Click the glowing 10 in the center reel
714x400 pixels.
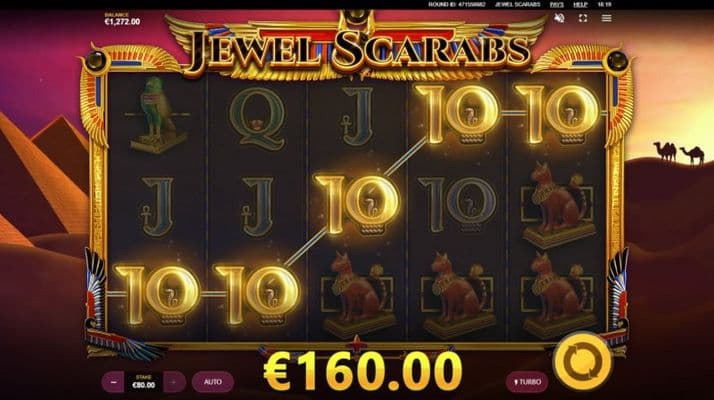click(357, 205)
